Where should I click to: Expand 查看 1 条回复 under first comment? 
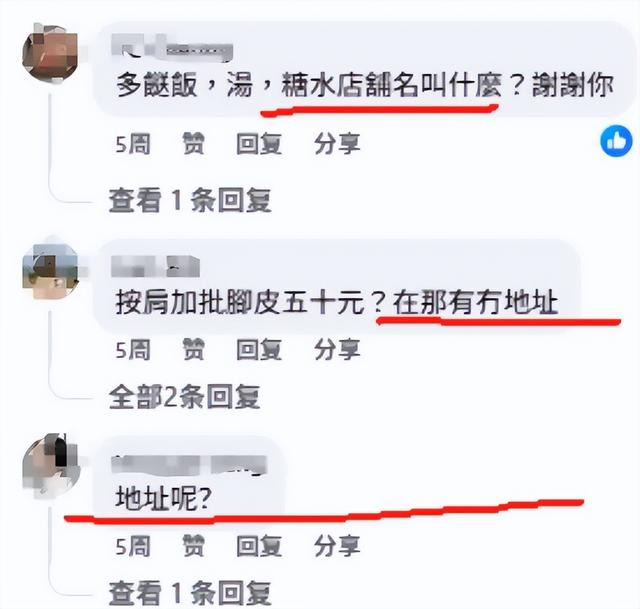(190, 200)
